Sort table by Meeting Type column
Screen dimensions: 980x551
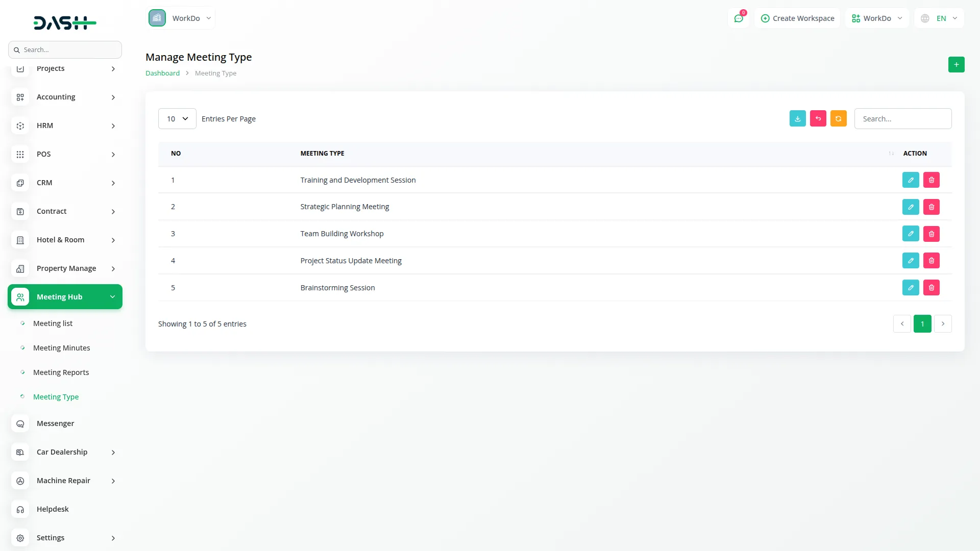point(322,154)
